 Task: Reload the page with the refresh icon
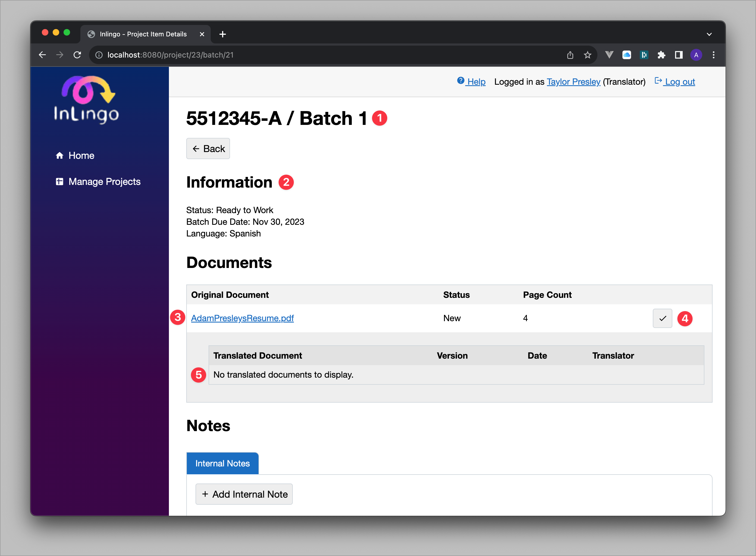point(77,55)
